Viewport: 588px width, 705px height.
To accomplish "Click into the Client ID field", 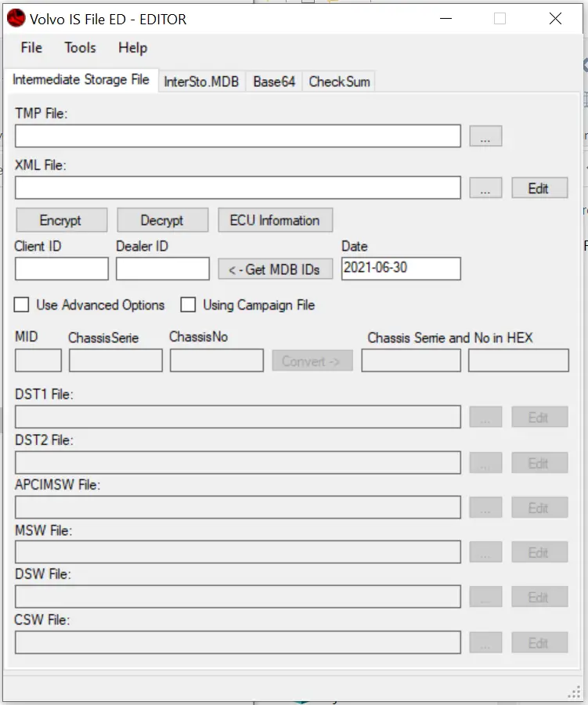I will tap(61, 269).
